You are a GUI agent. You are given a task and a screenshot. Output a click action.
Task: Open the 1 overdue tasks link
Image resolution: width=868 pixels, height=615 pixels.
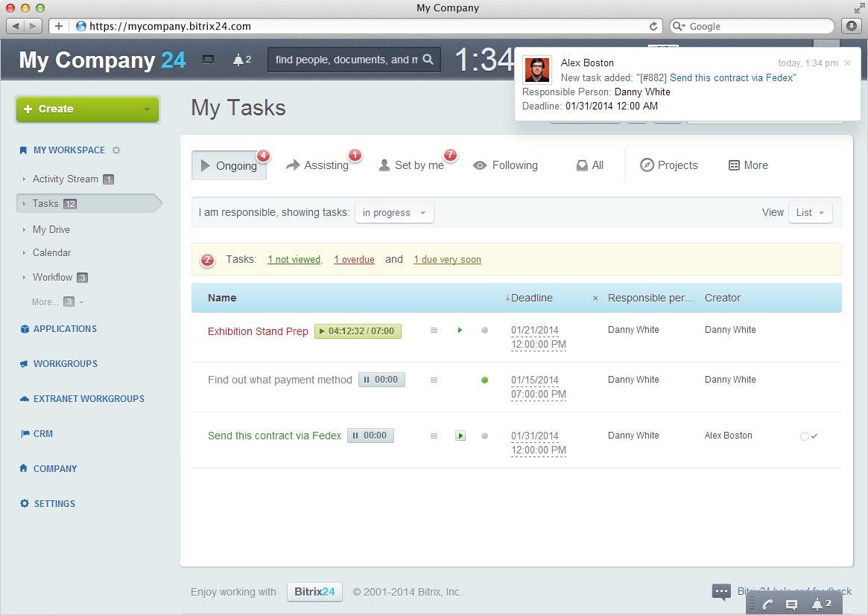click(353, 259)
